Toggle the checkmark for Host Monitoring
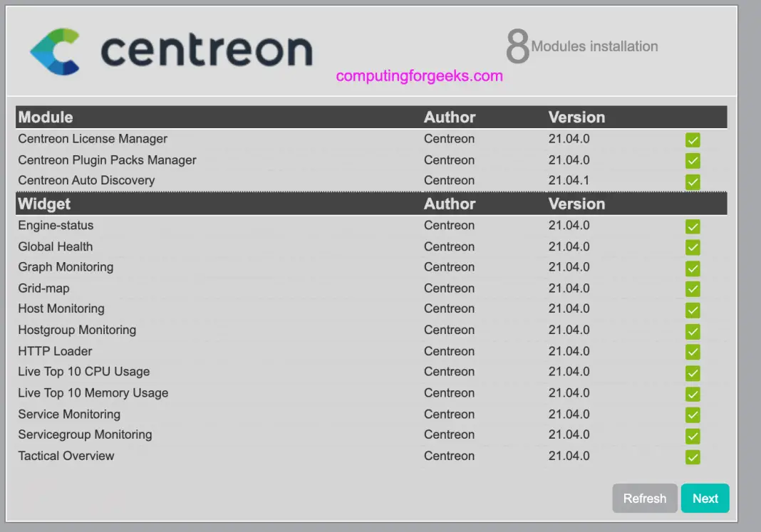 coord(693,310)
